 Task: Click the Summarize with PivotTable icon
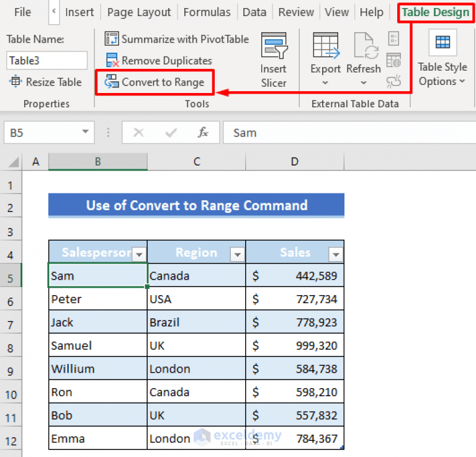coord(112,39)
